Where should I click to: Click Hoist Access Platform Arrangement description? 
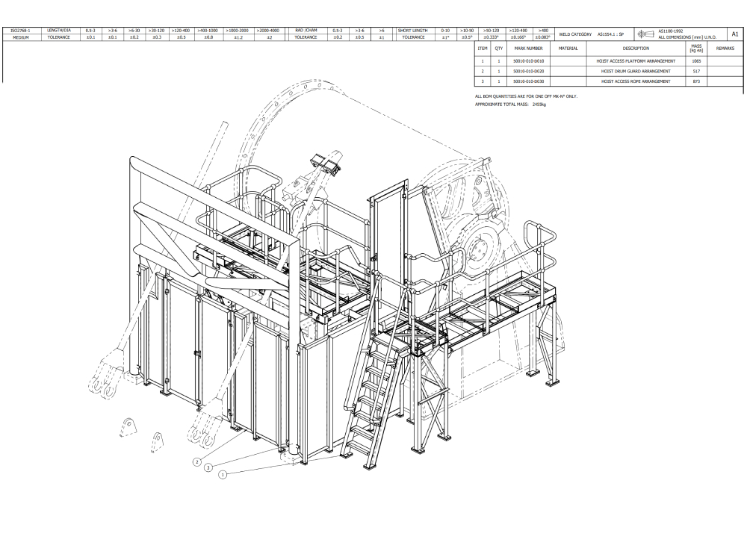click(636, 61)
